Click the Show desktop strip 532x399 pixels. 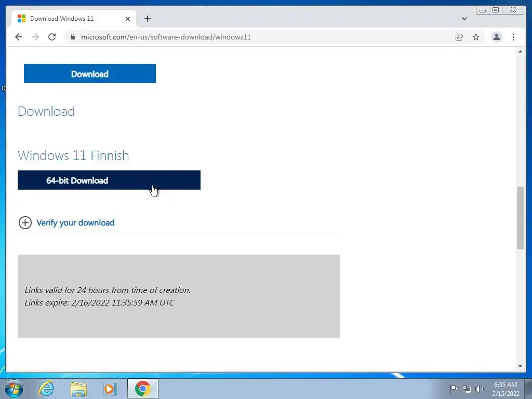(528, 389)
